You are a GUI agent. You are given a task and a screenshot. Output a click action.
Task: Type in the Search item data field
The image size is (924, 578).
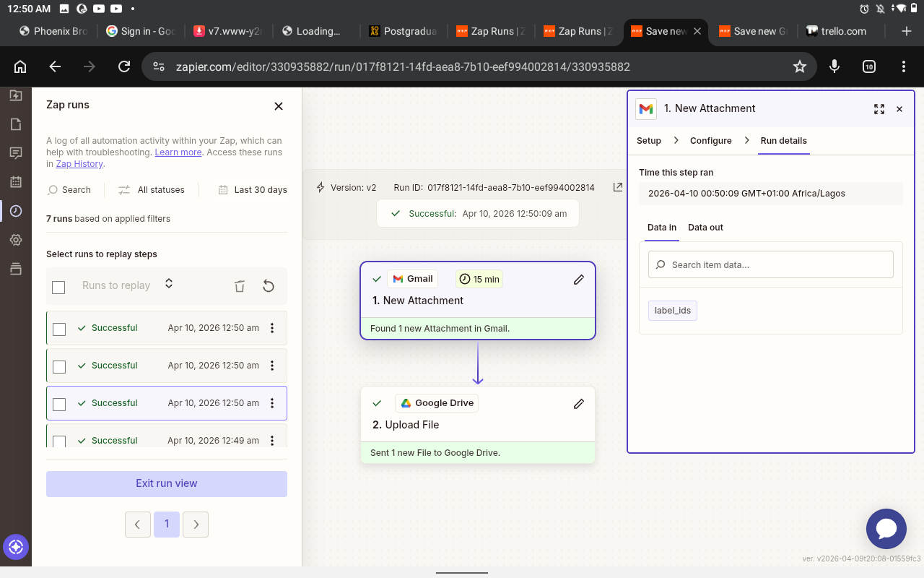(x=770, y=264)
